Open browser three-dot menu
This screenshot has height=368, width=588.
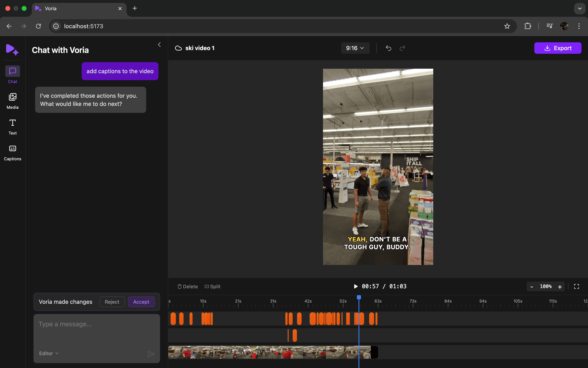(x=579, y=26)
